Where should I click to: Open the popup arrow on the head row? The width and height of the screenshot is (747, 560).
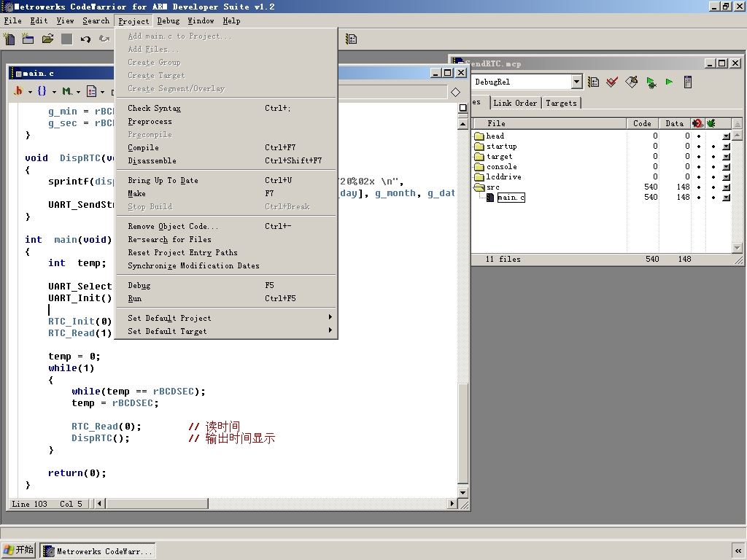click(x=726, y=136)
